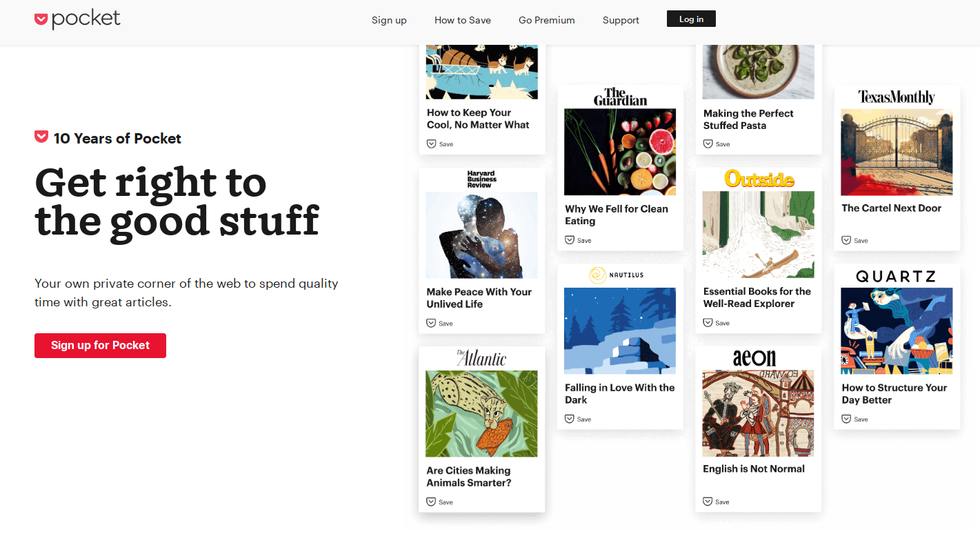This screenshot has height=543, width=980.
Task: Click the red Sign up for Pocket button
Action: pos(100,345)
